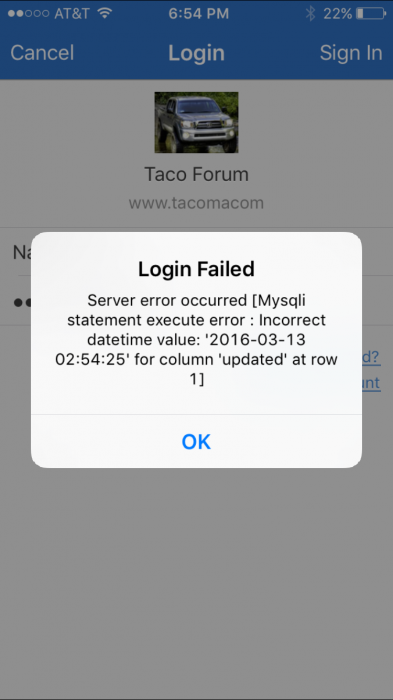Tap the Login Failed alert title
This screenshot has width=393, height=700.
(x=196, y=269)
